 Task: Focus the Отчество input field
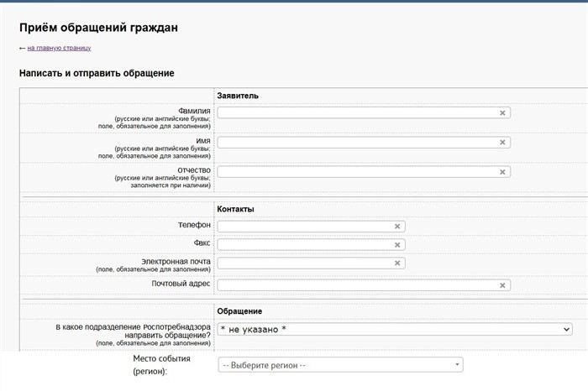[364, 172]
